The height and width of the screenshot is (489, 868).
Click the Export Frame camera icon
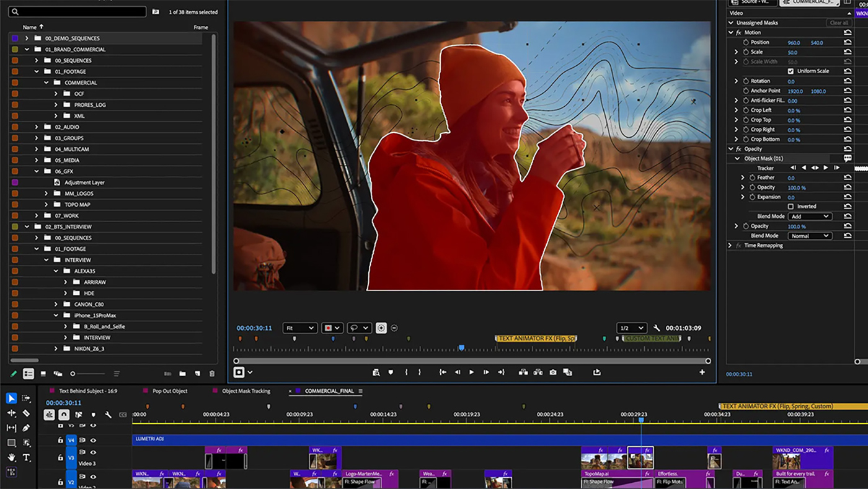(x=552, y=372)
